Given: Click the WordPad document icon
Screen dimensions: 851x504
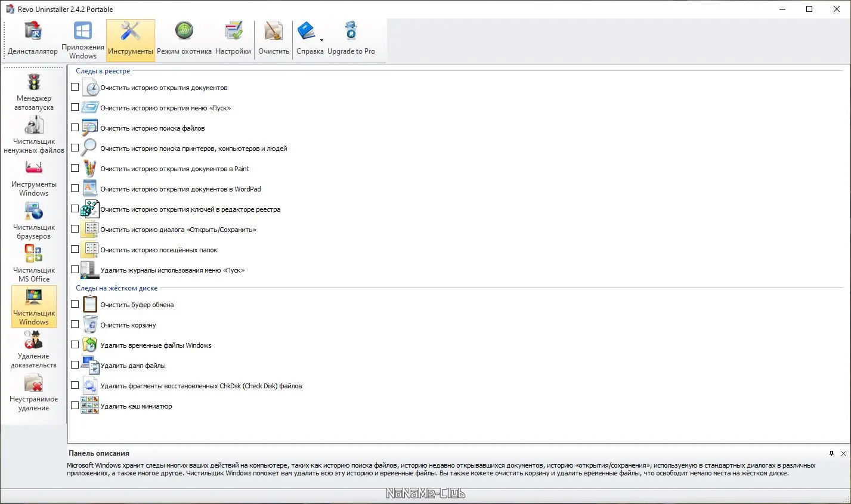Looking at the screenshot, I should [90, 189].
